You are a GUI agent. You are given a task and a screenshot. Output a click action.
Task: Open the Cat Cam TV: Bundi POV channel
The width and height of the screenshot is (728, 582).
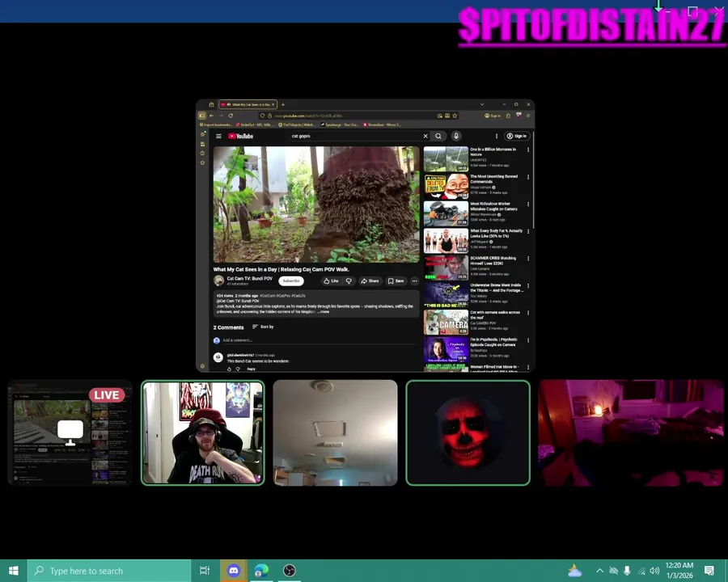(x=249, y=278)
